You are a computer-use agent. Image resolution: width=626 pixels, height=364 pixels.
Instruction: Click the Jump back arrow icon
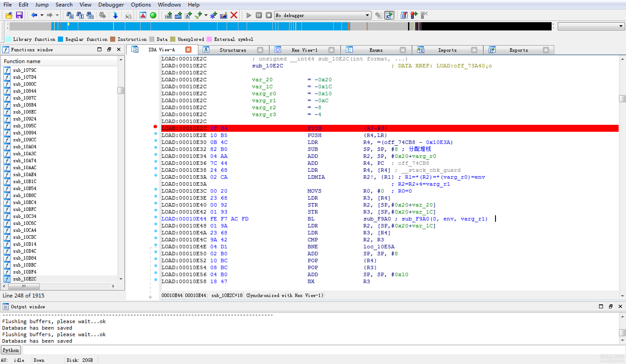[x=34, y=15]
